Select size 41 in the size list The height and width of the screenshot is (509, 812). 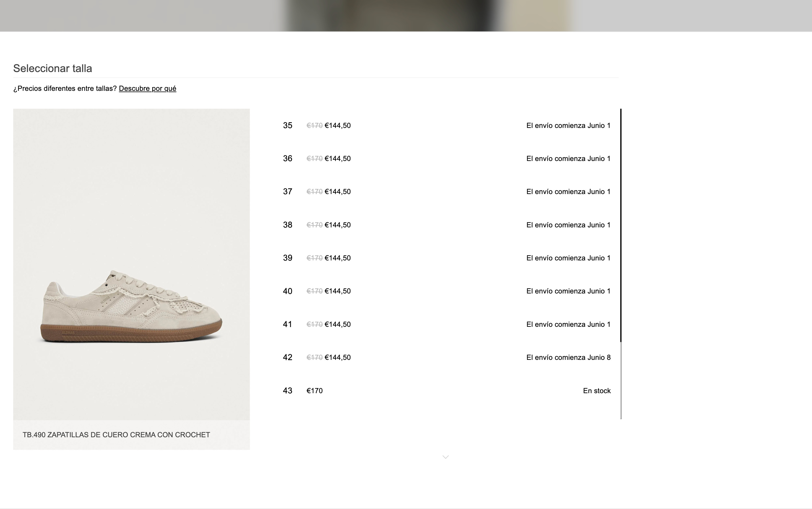click(446, 324)
